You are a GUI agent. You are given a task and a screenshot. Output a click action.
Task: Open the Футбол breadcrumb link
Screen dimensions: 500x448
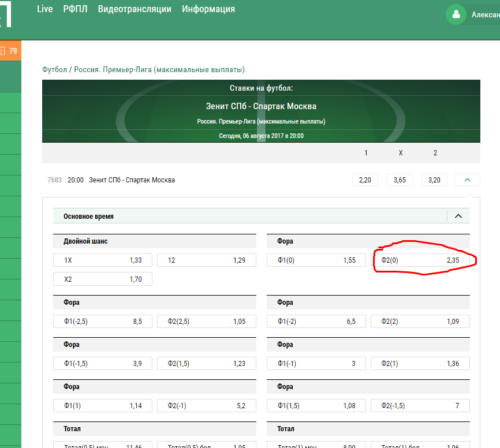[x=54, y=69]
